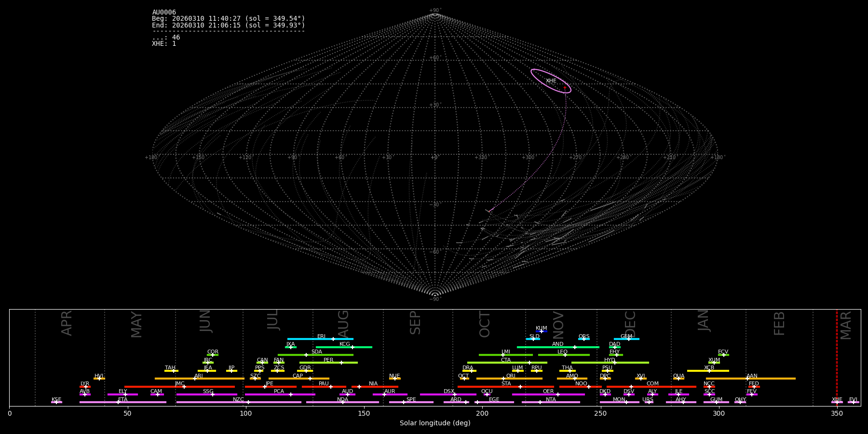Viewport: 868px width, 434px height.
Task: Click the NZC shower bar
Action: pyautogui.click(x=239, y=402)
